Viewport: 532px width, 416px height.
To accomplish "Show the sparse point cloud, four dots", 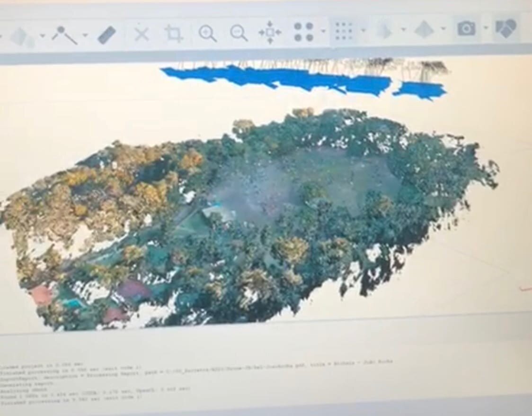I will coord(303,32).
